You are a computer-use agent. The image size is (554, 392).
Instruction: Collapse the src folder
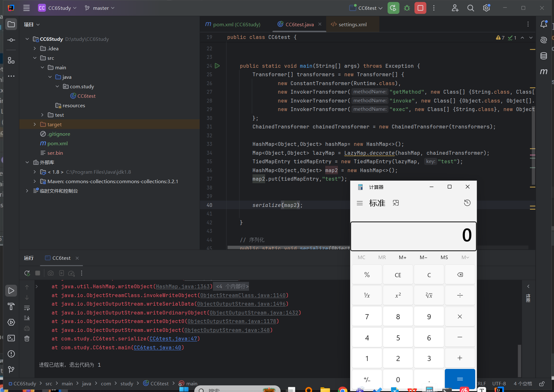35,58
